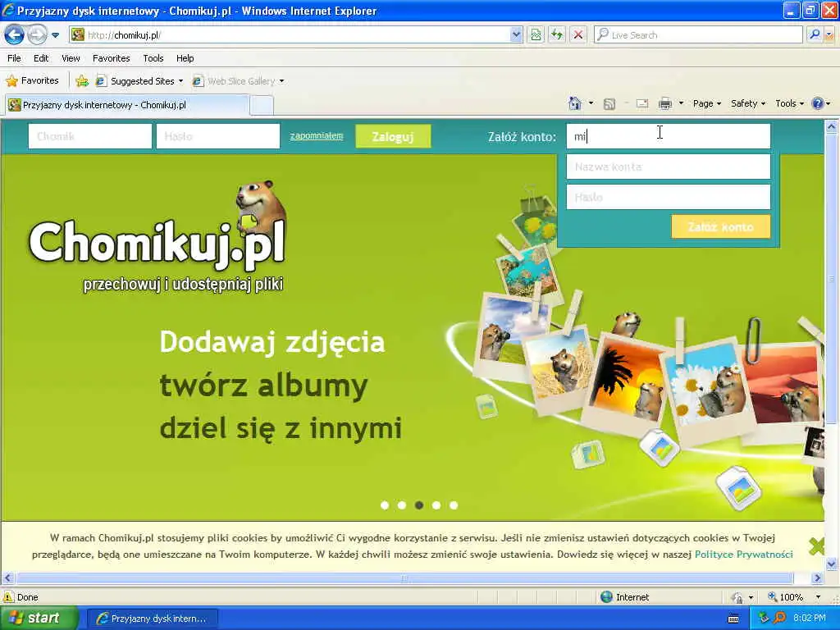Click the Hasło login password field

coord(218,136)
